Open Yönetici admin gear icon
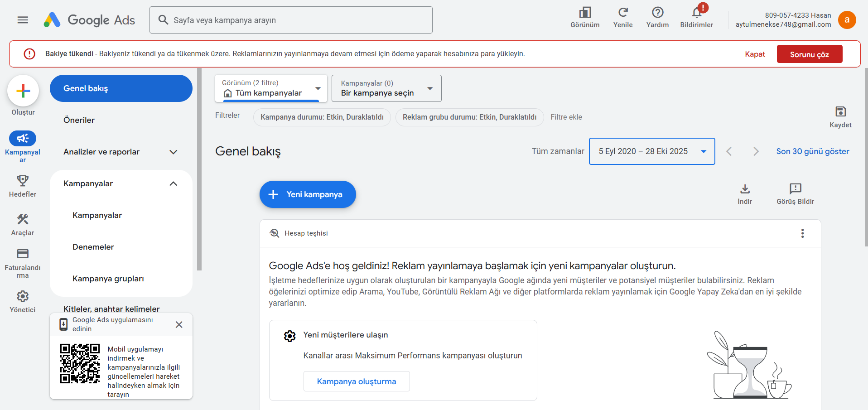 click(x=23, y=297)
